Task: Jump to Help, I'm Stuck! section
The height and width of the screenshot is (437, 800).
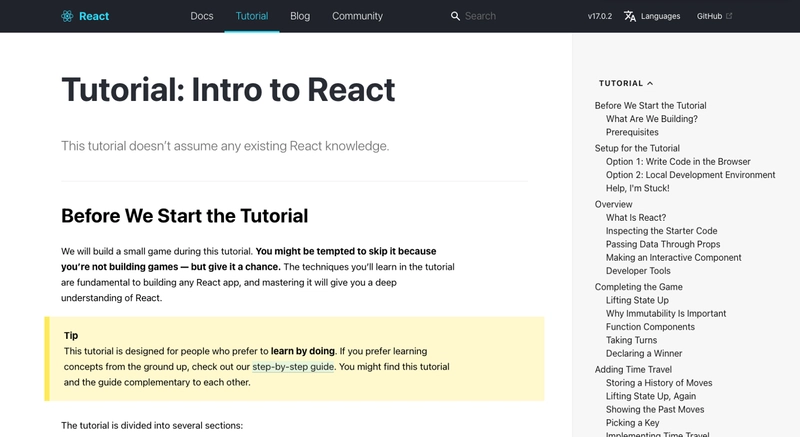Action: pos(637,188)
